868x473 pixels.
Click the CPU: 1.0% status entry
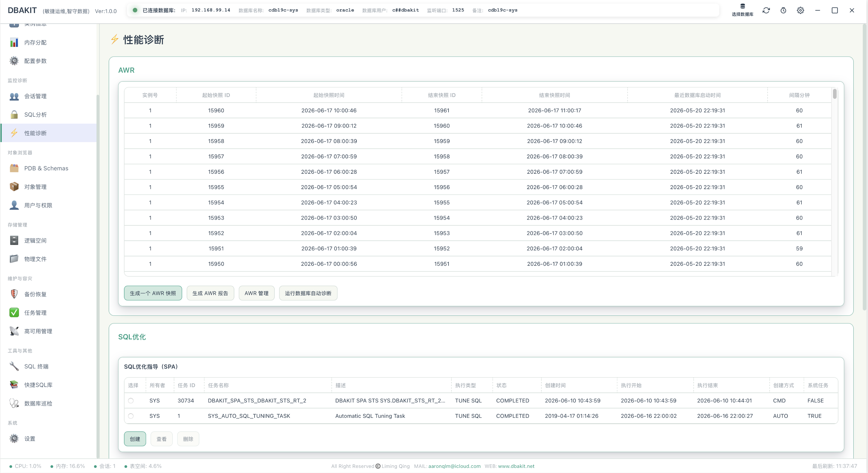[x=25, y=466]
